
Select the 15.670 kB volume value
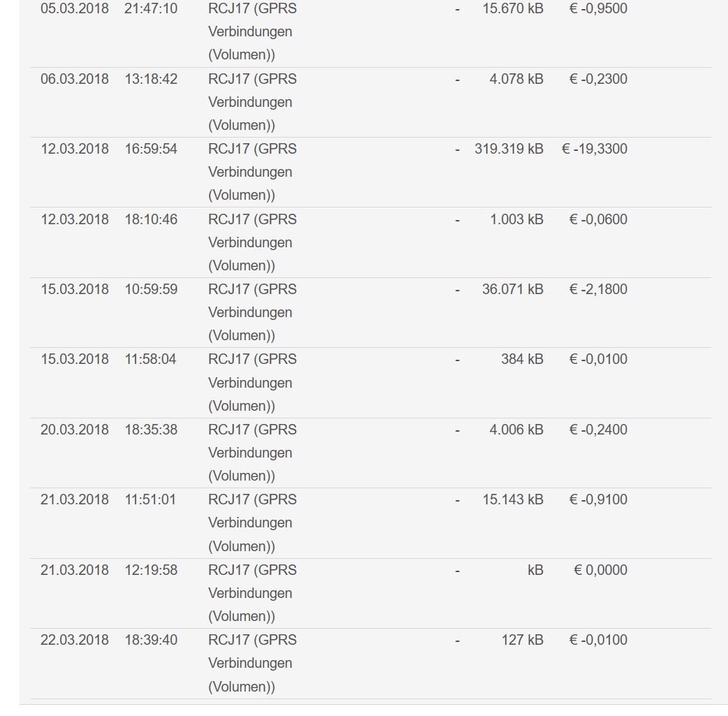tap(513, 8)
